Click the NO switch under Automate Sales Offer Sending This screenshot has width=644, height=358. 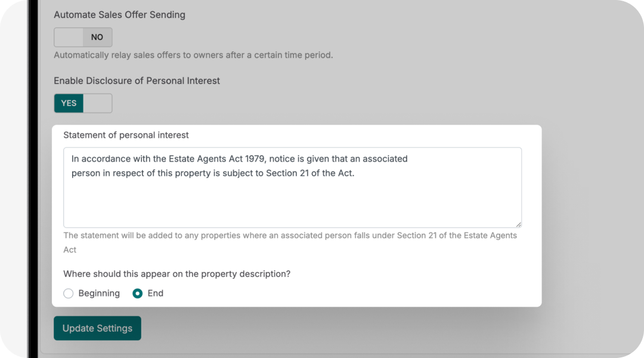[83, 37]
